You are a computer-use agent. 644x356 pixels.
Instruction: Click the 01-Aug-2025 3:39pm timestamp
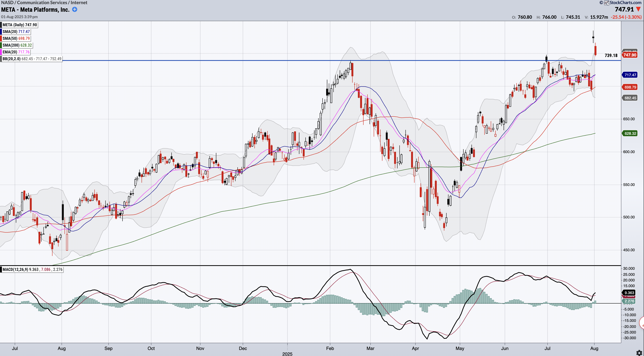tap(19, 17)
